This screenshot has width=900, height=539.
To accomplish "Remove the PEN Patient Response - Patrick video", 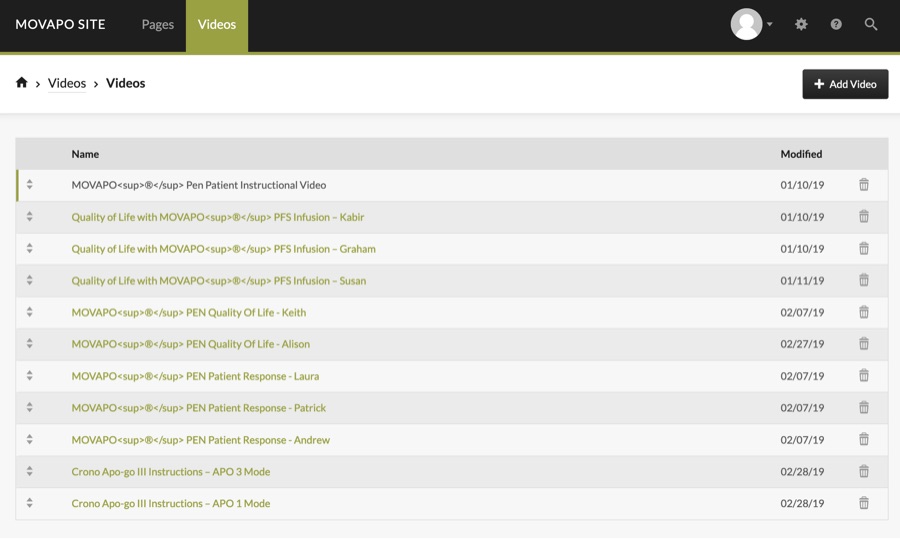I will click(864, 408).
